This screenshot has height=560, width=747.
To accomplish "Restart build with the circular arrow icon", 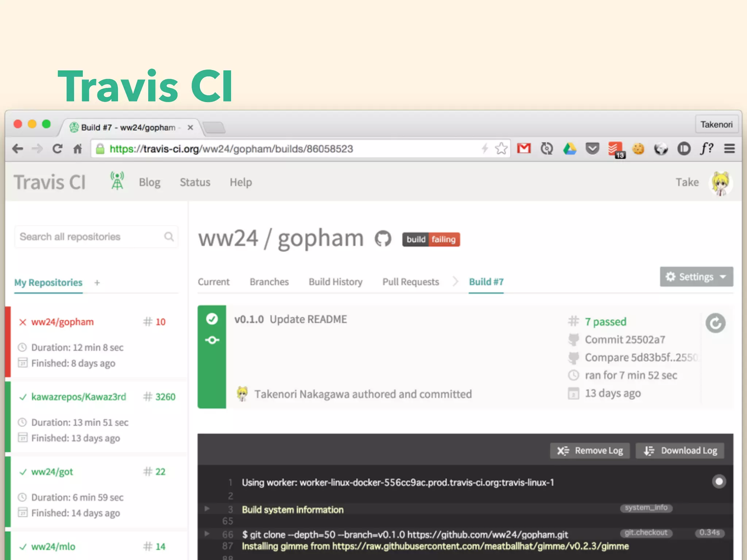I will (x=715, y=323).
